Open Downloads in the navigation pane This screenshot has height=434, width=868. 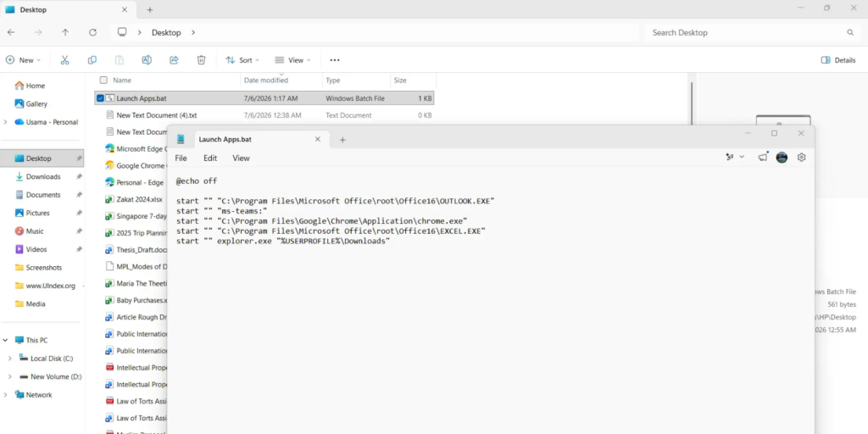[43, 176]
